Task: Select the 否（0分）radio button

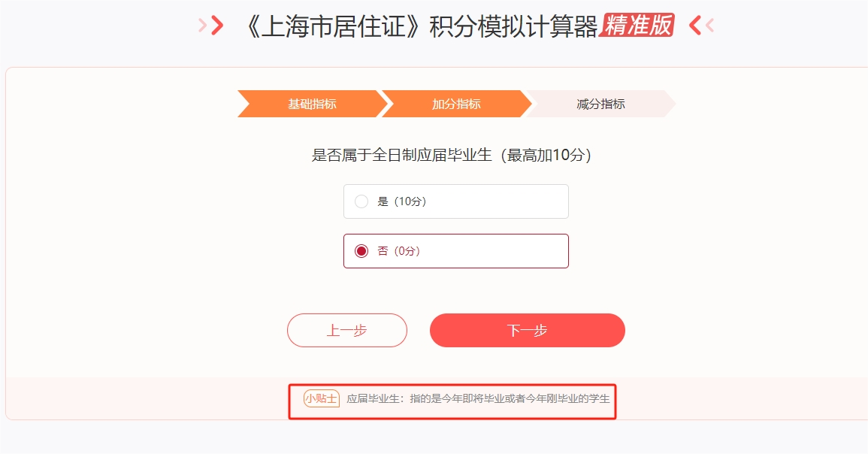Action: click(361, 251)
